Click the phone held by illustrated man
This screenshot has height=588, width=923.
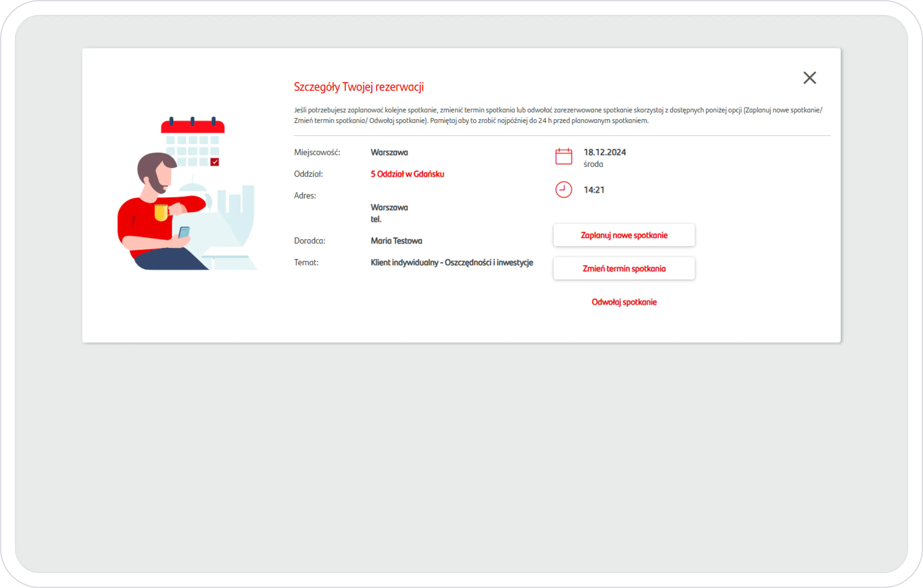[x=184, y=232]
